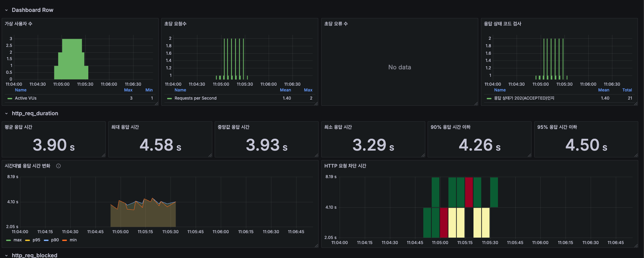Click the 4.58 s maximum response value
Screen dimensions: 644x258
pos(160,145)
